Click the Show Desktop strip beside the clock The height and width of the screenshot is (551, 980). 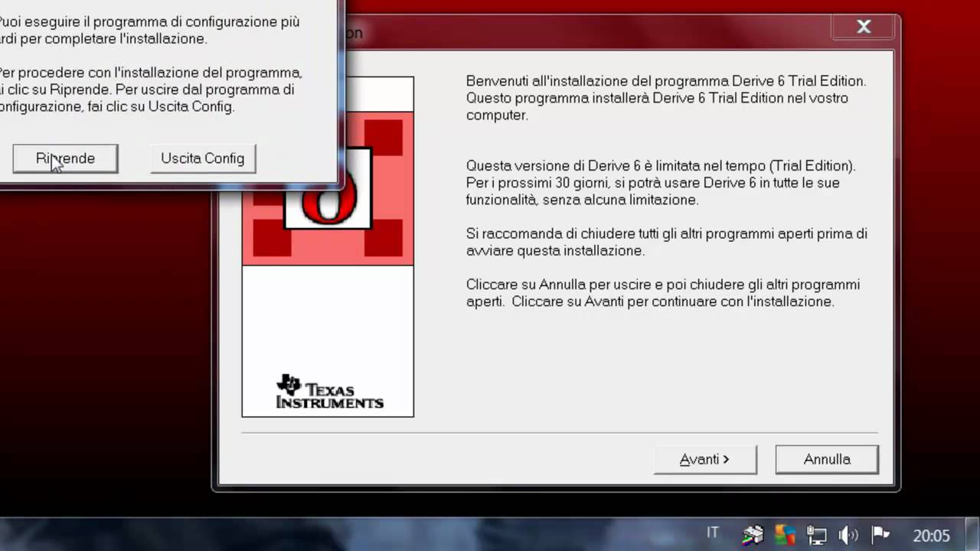(974, 534)
